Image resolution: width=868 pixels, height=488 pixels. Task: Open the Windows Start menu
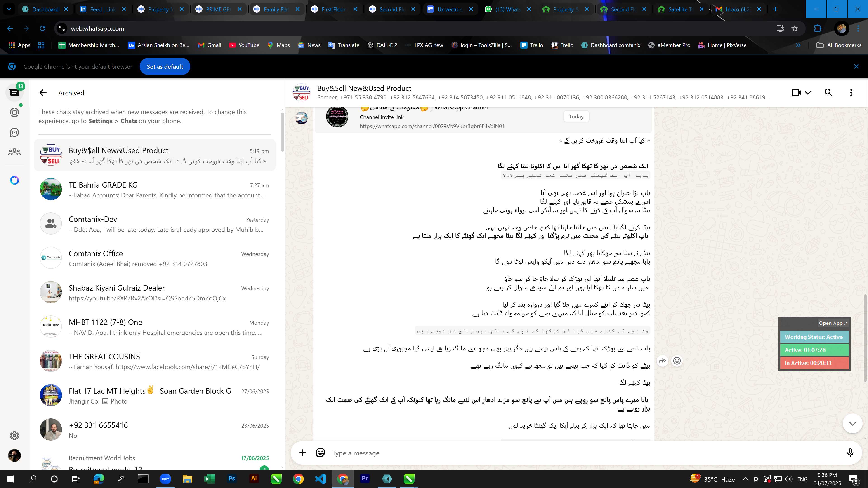11,479
